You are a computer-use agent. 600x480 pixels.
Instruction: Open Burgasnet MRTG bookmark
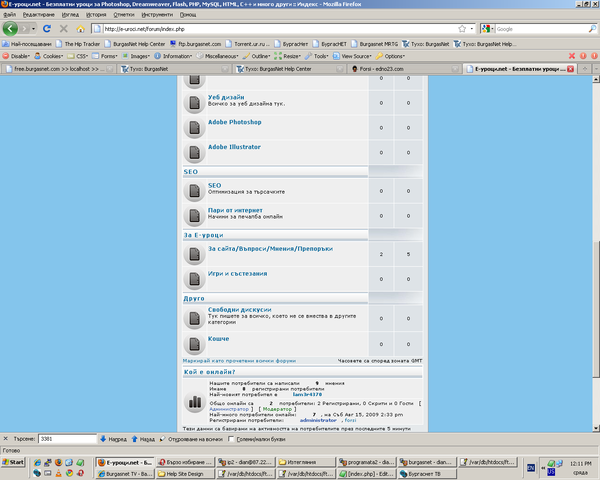(374, 44)
